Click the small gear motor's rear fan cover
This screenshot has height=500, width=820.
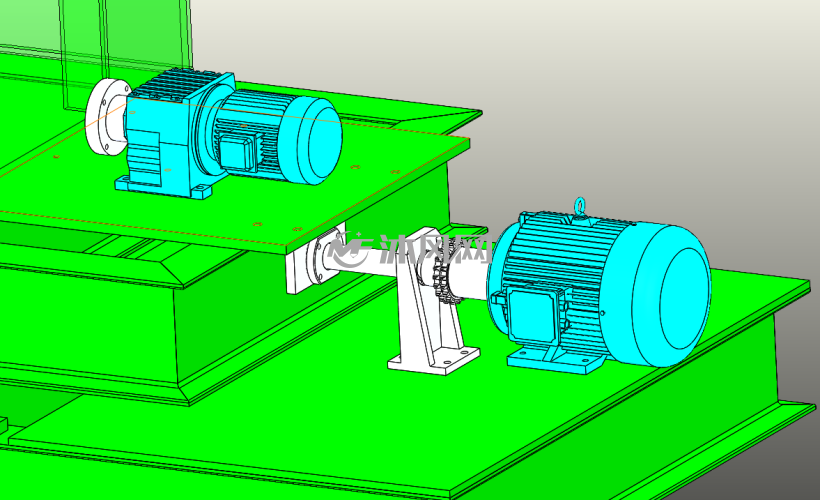[312, 141]
